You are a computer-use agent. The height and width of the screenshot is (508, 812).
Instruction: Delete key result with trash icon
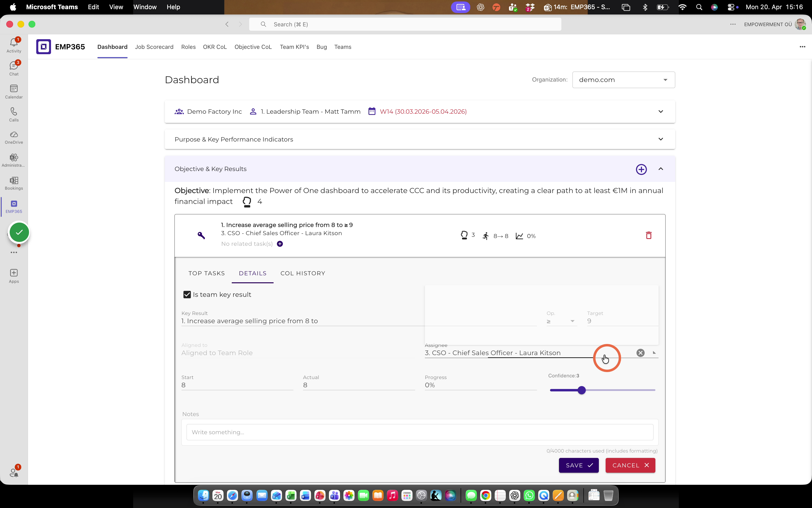[649, 236]
